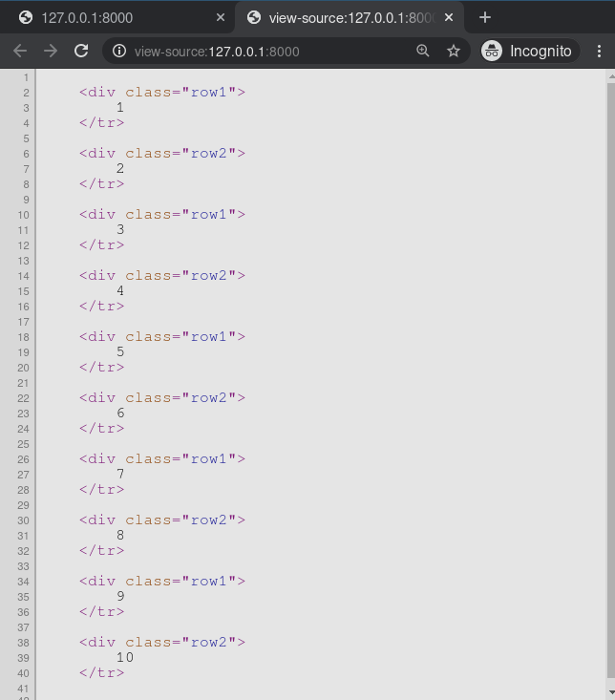Click the value 1 on line 3
615x700 pixels.
[x=120, y=107]
